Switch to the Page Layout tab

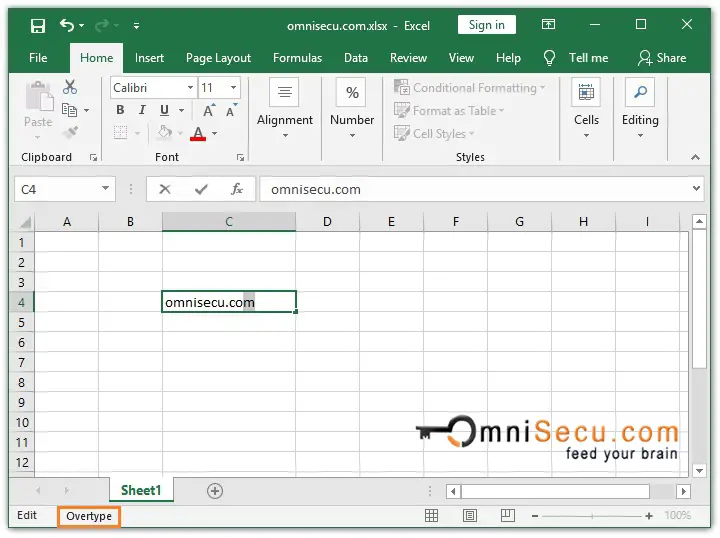point(218,58)
